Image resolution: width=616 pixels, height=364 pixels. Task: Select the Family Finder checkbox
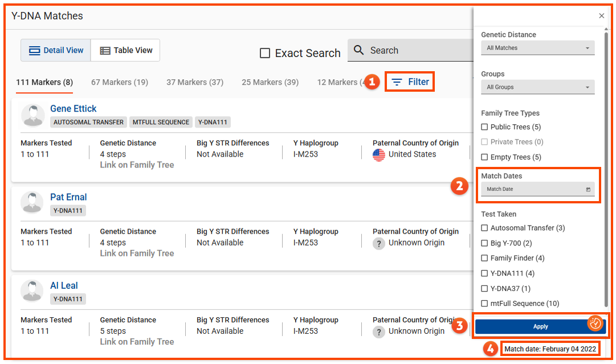coord(484,258)
